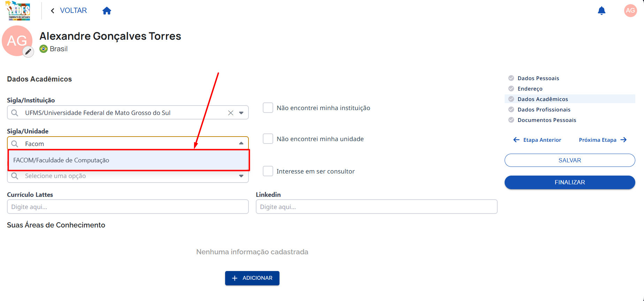Go back using the VOLTAR arrow
Screen dimensions: 644x301
click(53, 11)
